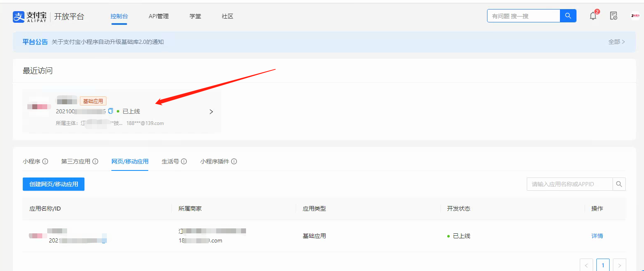Viewport: 644px width, 271px height.
Task: Focus the 请输入应用名称或APPID search field
Action: pyautogui.click(x=570, y=184)
